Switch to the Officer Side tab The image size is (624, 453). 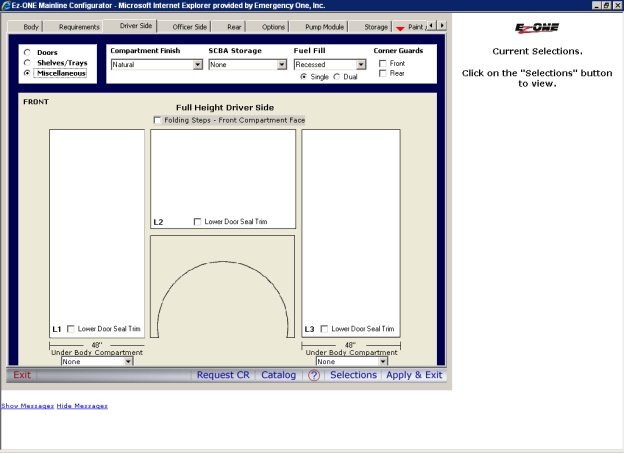tap(189, 27)
